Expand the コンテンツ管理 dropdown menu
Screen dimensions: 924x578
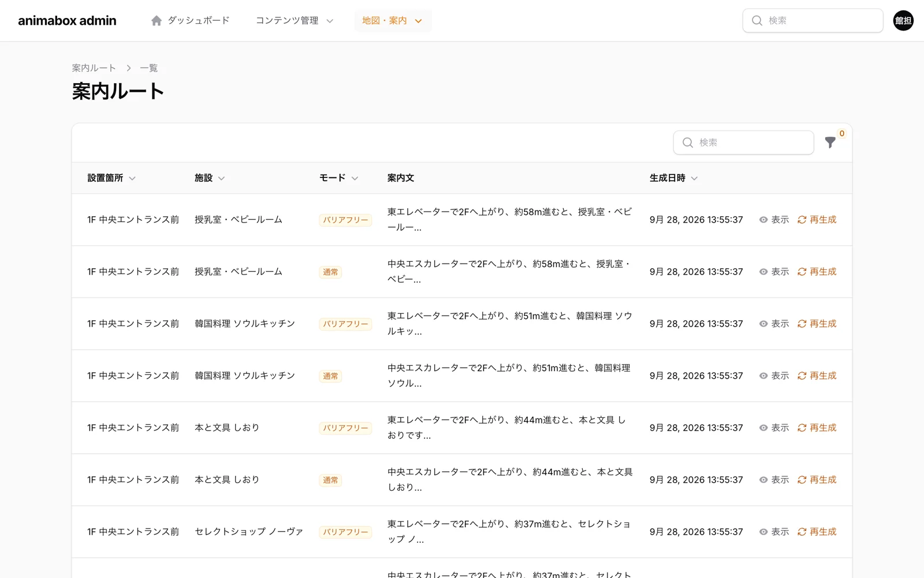click(x=295, y=21)
